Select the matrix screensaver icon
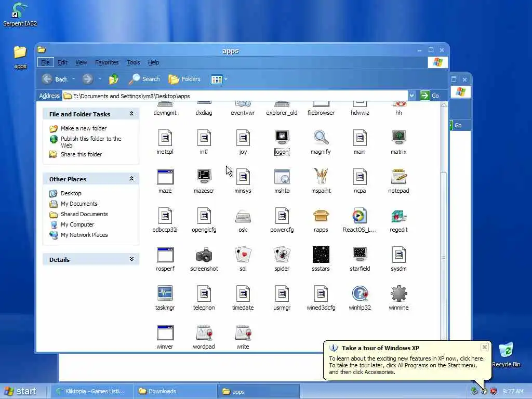This screenshot has width=532, height=399. [398, 137]
